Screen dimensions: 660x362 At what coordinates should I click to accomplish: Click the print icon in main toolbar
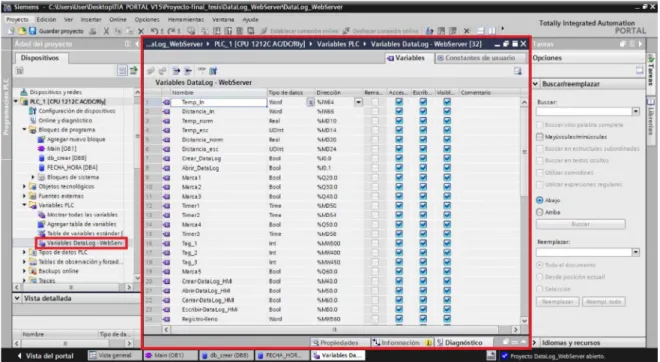(93, 31)
